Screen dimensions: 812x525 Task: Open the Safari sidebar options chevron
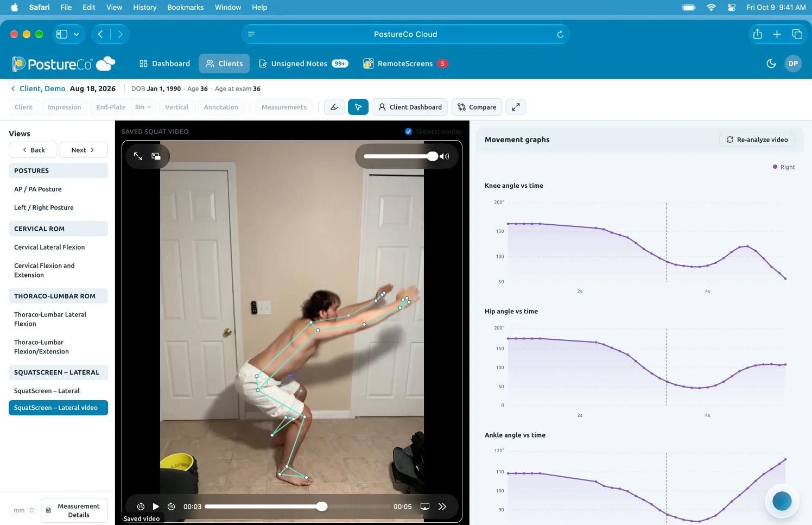[x=76, y=34]
